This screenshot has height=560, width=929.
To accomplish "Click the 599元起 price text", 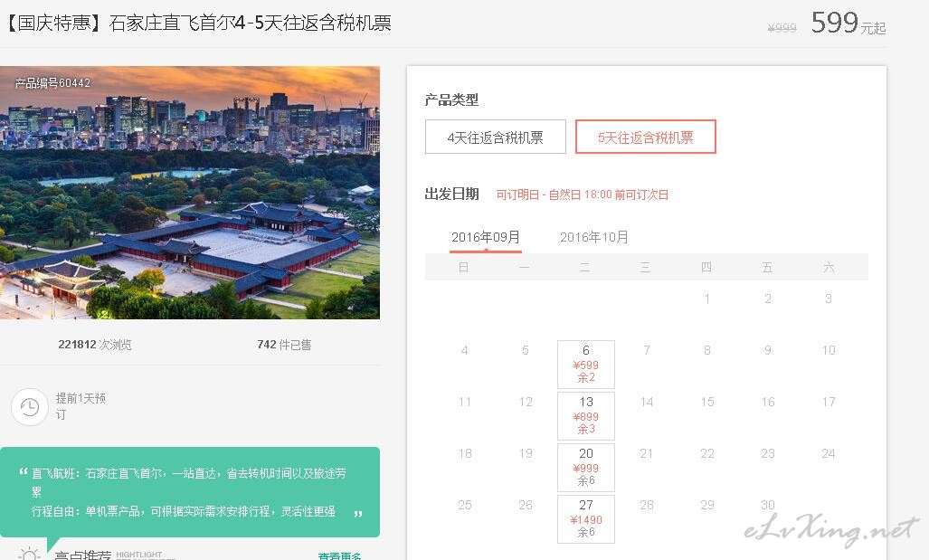I will click(848, 24).
